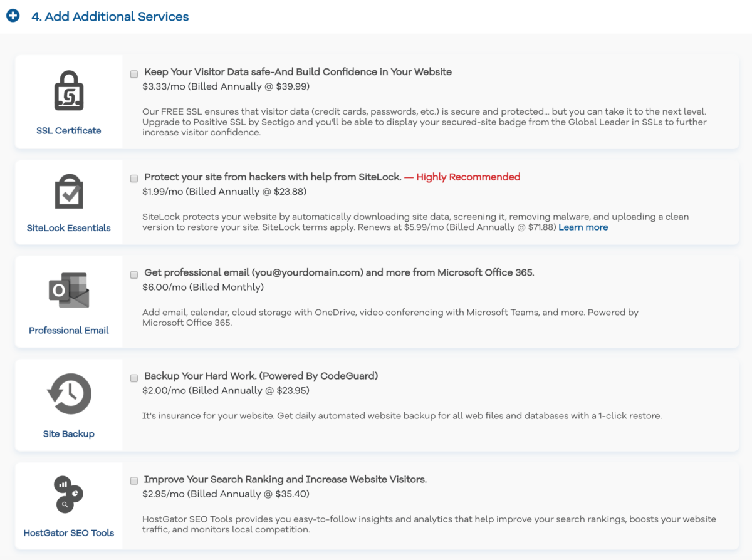
Task: Click 'Keep Your Visitor Data safe' headline
Action: [x=298, y=72]
